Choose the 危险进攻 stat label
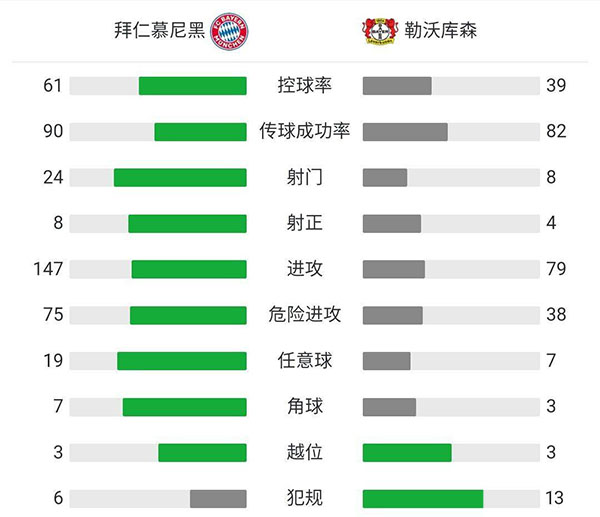600x517 pixels. pyautogui.click(x=304, y=315)
